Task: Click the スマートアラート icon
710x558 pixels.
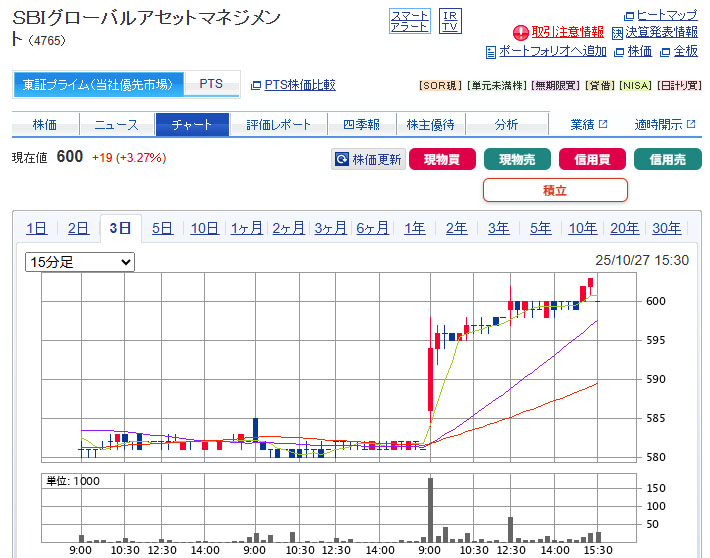Action: tap(409, 21)
